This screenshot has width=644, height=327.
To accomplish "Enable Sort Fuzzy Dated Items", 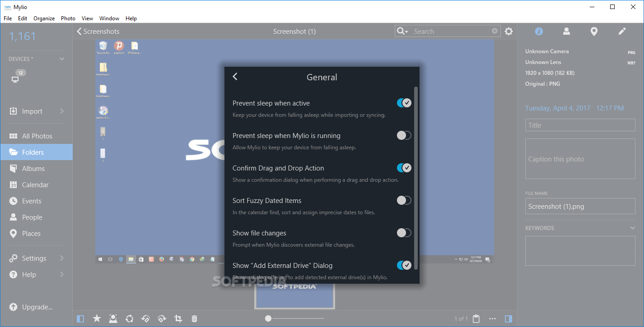I will point(404,200).
